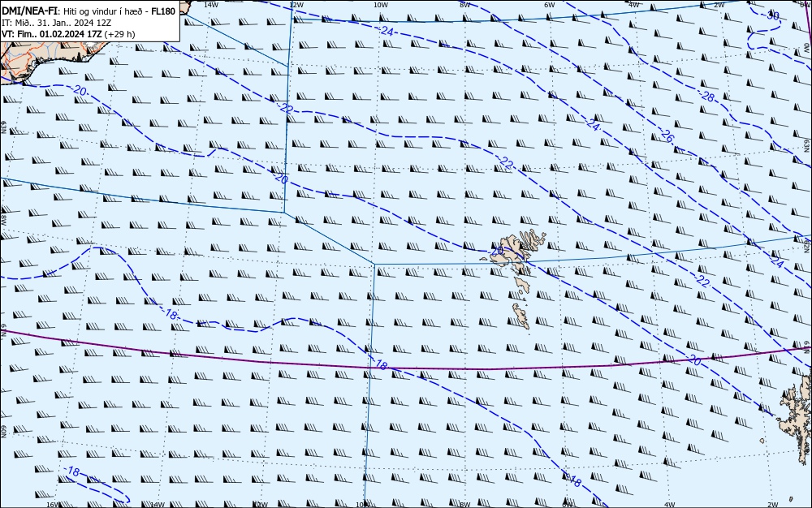Select the FL180 flight level label
Viewport: 812px width, 508px height.
[x=163, y=11]
